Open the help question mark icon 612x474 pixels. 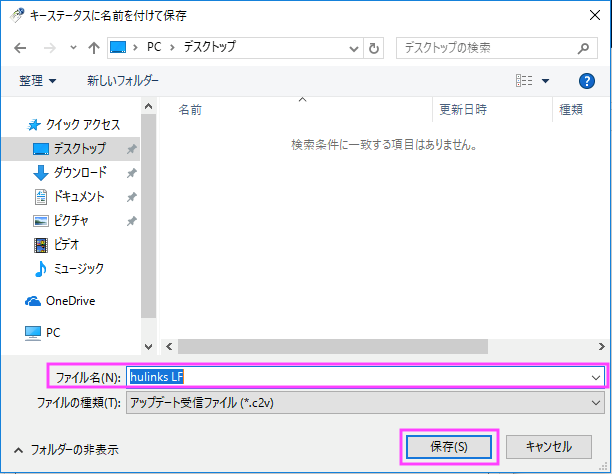point(587,81)
